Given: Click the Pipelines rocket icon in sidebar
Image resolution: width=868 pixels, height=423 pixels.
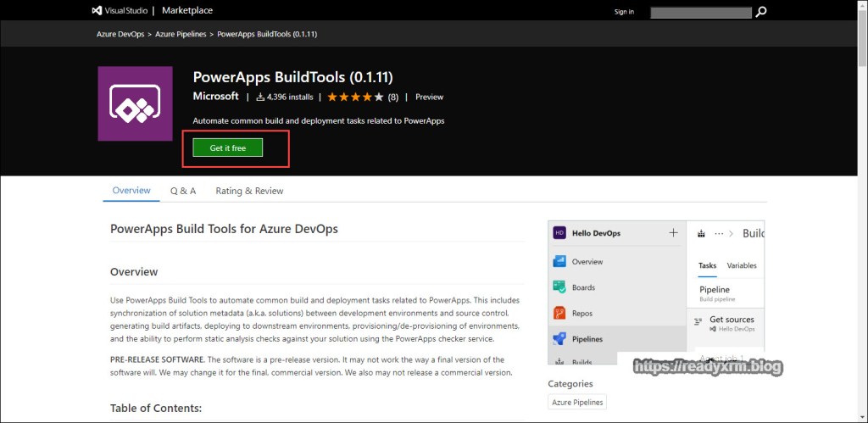Looking at the screenshot, I should point(559,339).
